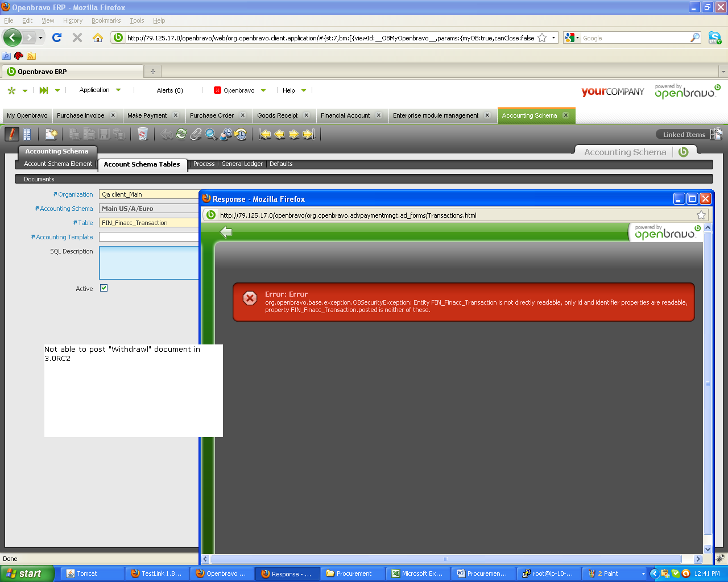This screenshot has width=728, height=582.
Task: Click the back arrow in Response window
Action: [226, 232]
